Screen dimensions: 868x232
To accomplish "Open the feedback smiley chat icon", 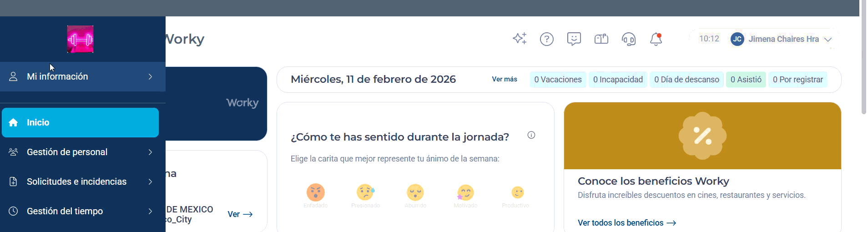I will click(574, 39).
